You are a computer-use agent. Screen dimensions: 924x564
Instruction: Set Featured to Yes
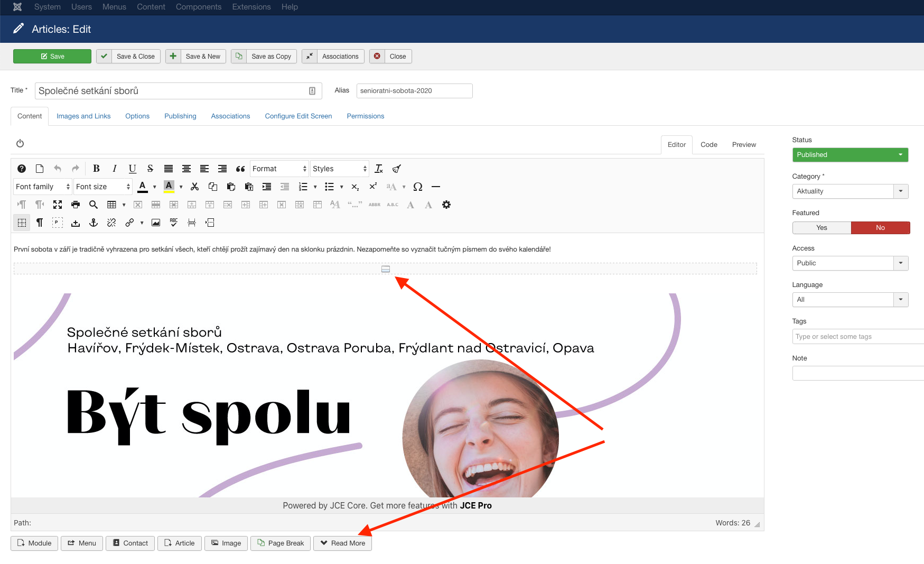(822, 228)
